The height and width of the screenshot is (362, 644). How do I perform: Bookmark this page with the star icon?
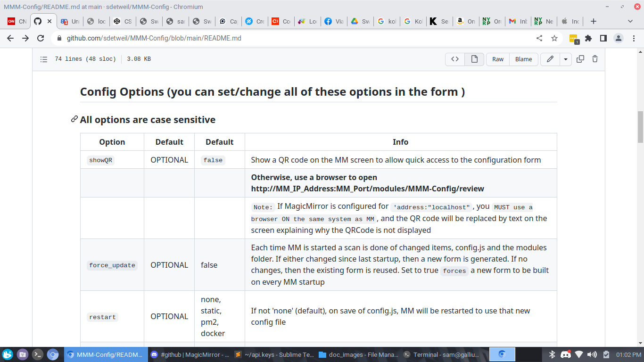click(x=554, y=39)
